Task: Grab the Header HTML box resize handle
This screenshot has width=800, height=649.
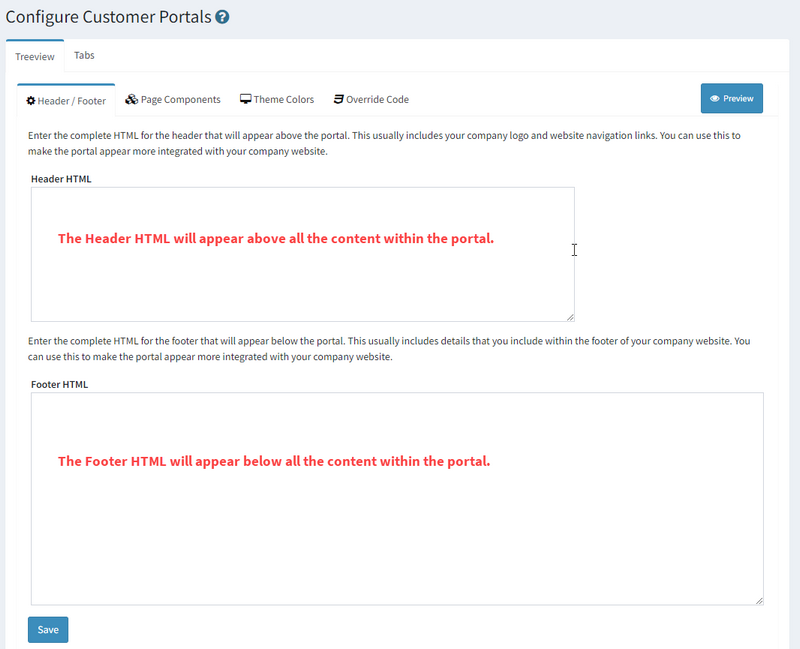Action: pos(570,317)
